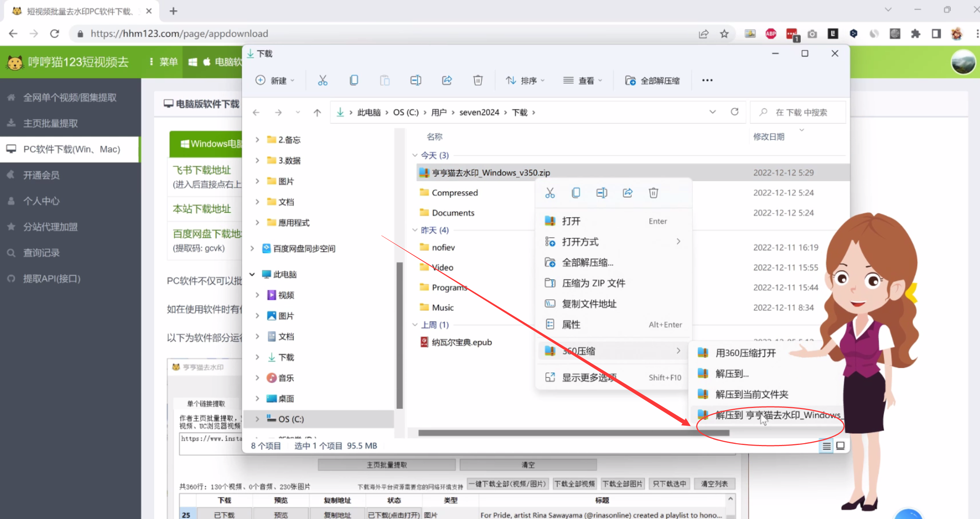This screenshot has height=519, width=980.
Task: Expand the OS (C:) tree node
Action: click(257, 419)
